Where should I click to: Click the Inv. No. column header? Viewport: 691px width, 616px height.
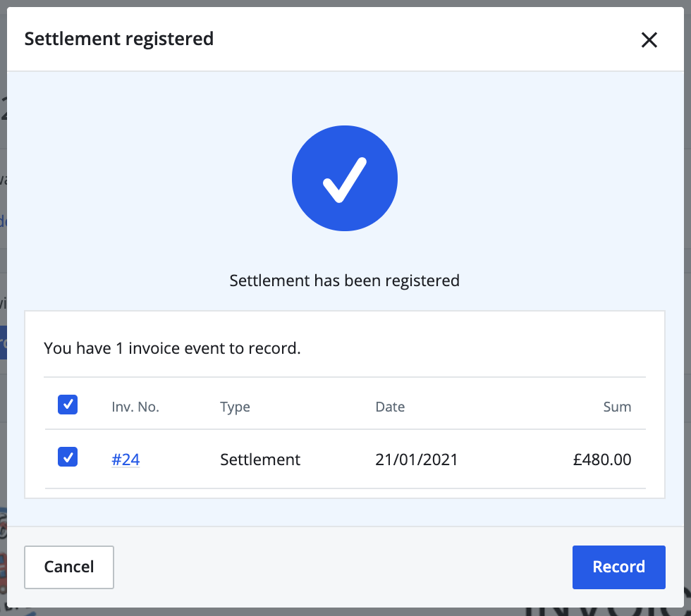[135, 407]
